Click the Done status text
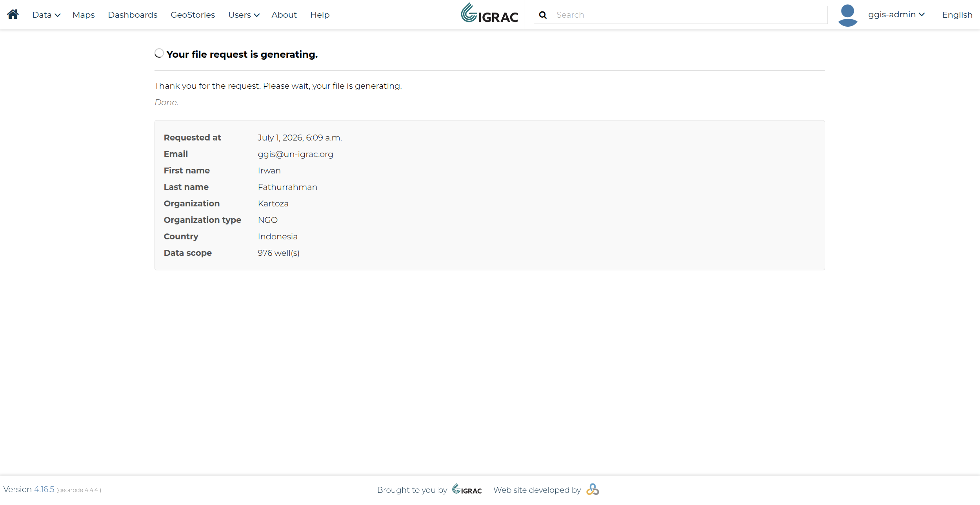 click(x=166, y=102)
